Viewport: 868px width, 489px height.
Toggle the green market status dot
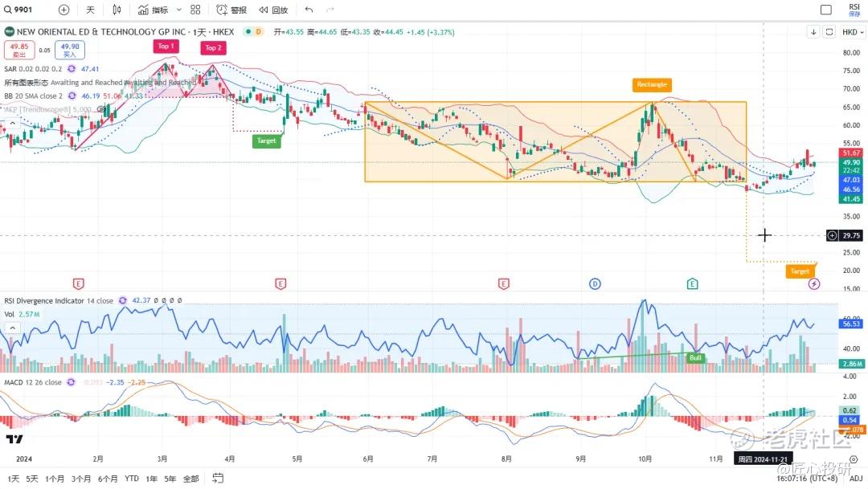pyautogui.click(x=248, y=32)
